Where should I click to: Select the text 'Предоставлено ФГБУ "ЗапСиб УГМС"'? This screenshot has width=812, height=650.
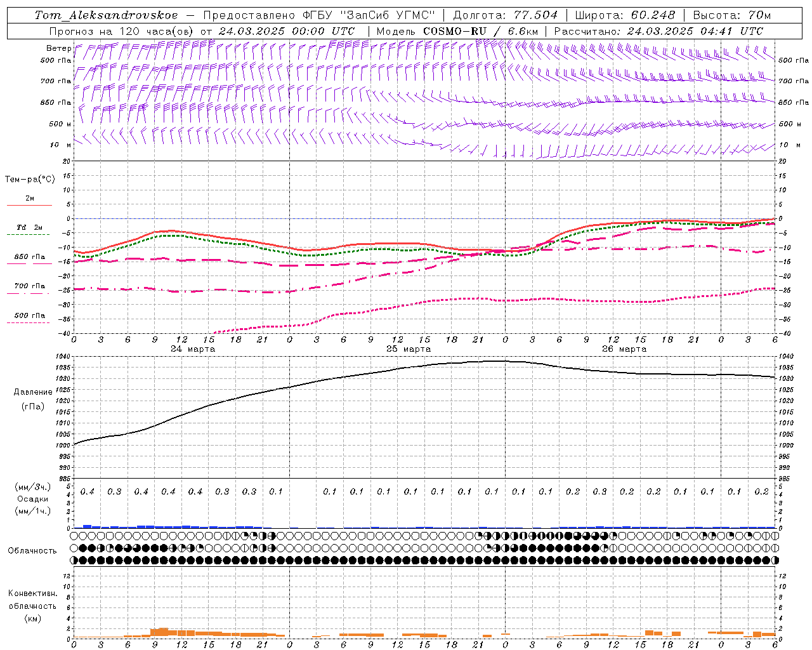[x=319, y=15]
